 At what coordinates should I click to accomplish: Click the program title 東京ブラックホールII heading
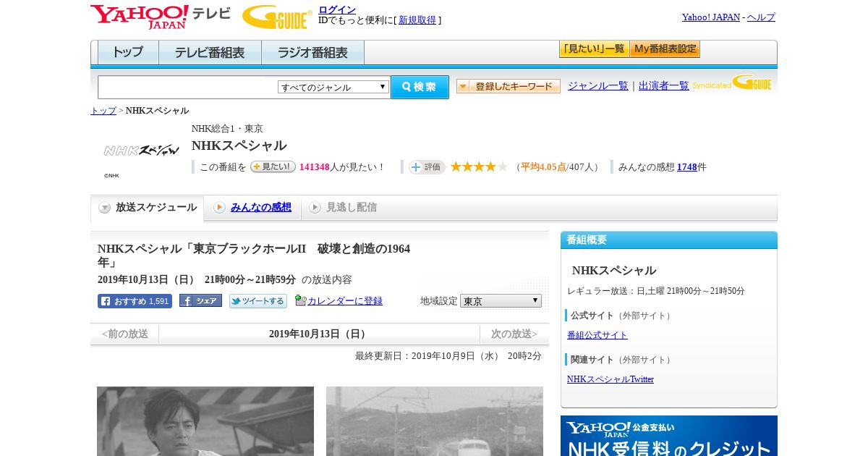click(x=254, y=256)
